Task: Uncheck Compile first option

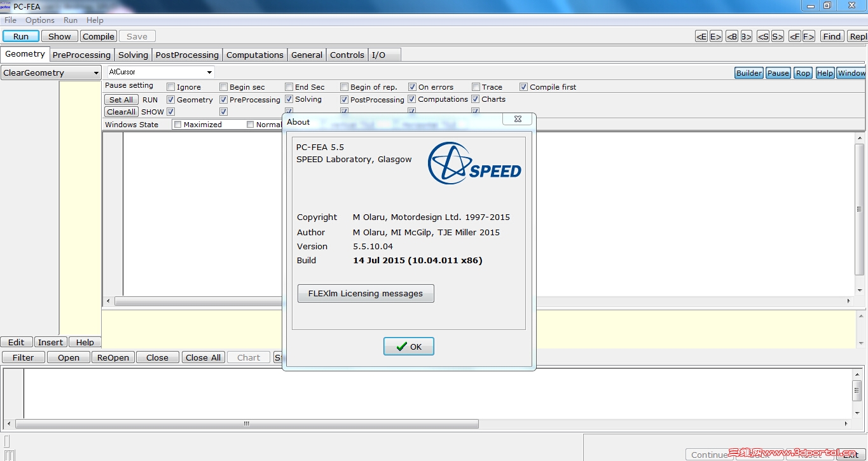Action: (524, 87)
